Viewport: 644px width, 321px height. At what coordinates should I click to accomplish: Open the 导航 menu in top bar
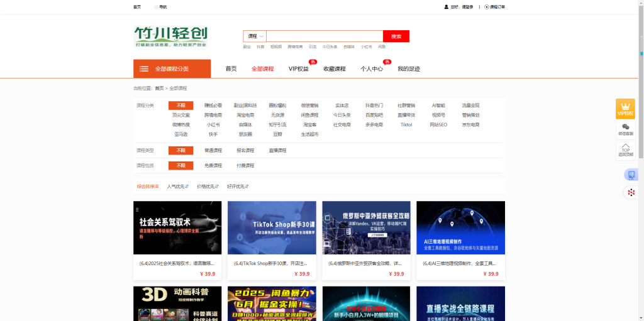(x=160, y=7)
